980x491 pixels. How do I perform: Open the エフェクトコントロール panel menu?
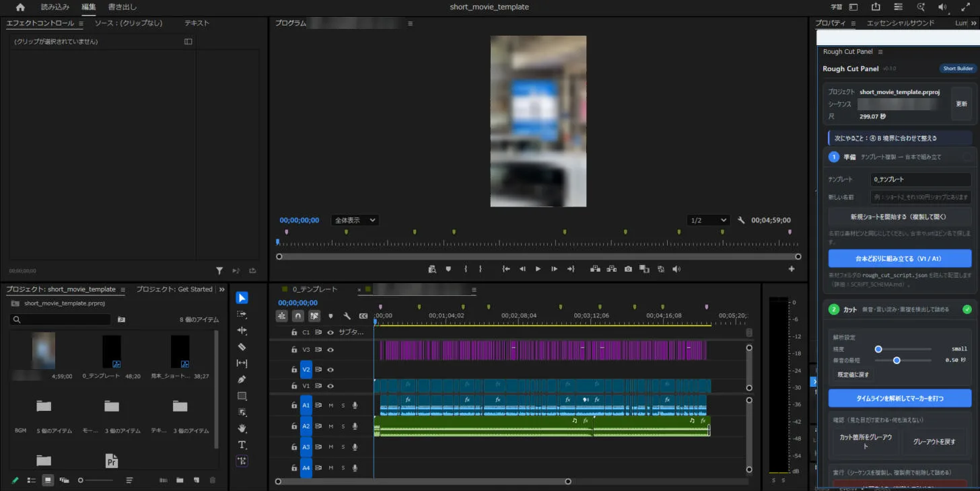click(x=81, y=23)
